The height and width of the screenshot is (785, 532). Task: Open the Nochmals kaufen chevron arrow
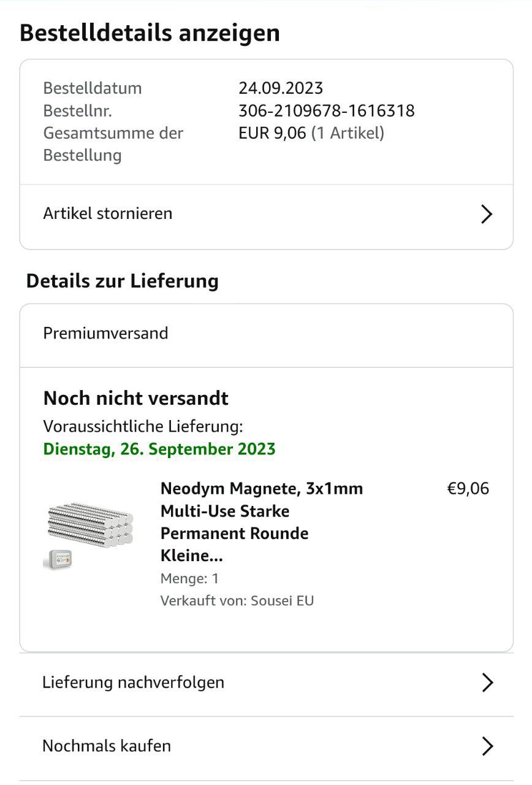(487, 746)
